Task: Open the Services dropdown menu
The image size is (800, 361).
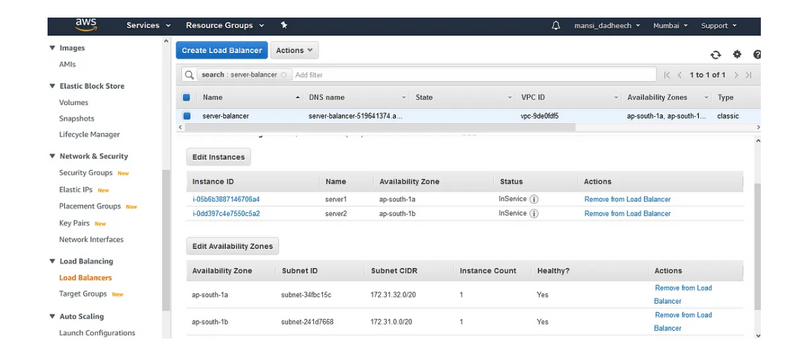Action: [148, 25]
